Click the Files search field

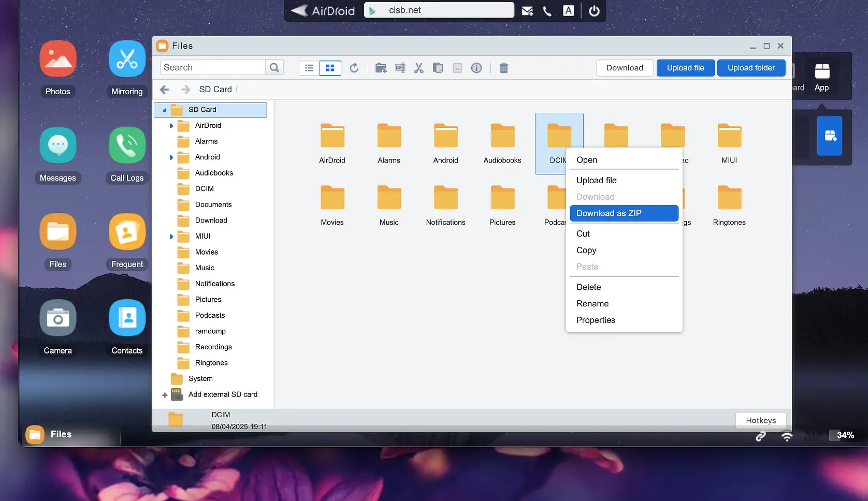point(213,68)
